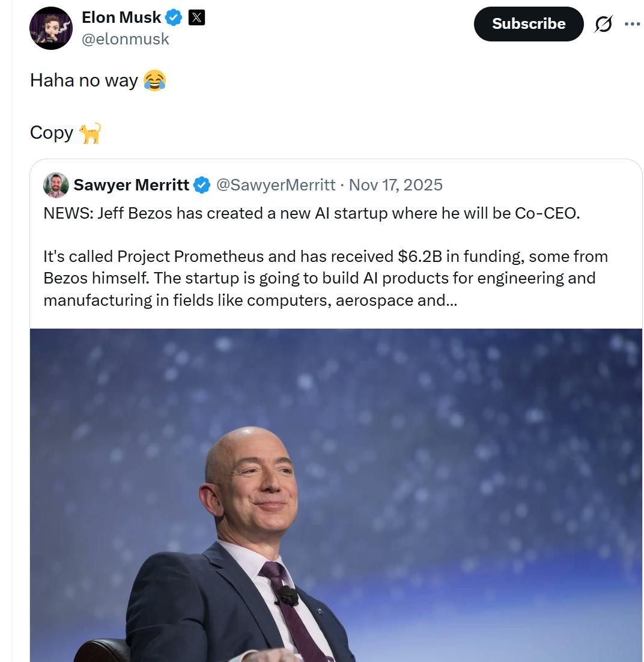This screenshot has height=662, width=644.
Task: Click the laughing crying emoji in the post
Action: [x=155, y=80]
